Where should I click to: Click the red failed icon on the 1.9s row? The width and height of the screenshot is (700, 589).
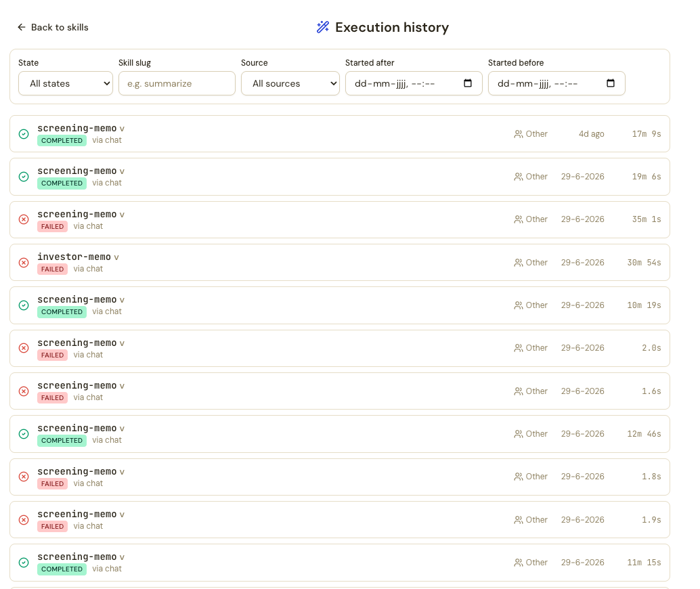(24, 520)
